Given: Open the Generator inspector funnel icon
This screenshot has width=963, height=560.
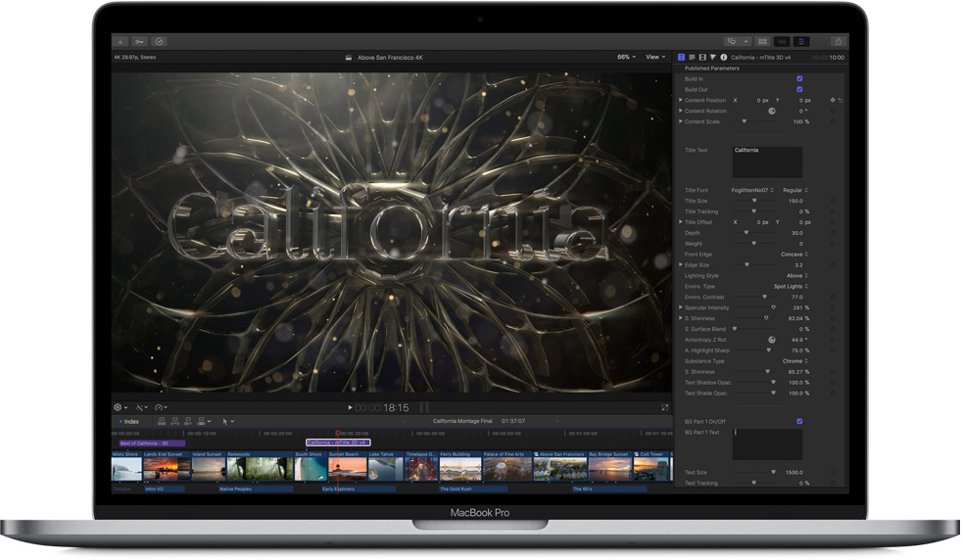Looking at the screenshot, I should [713, 57].
